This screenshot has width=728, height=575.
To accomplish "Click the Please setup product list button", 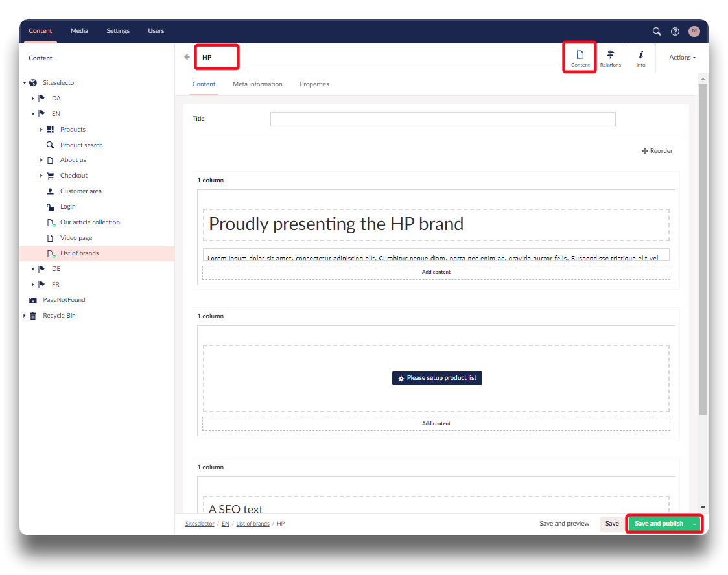I will click(437, 378).
